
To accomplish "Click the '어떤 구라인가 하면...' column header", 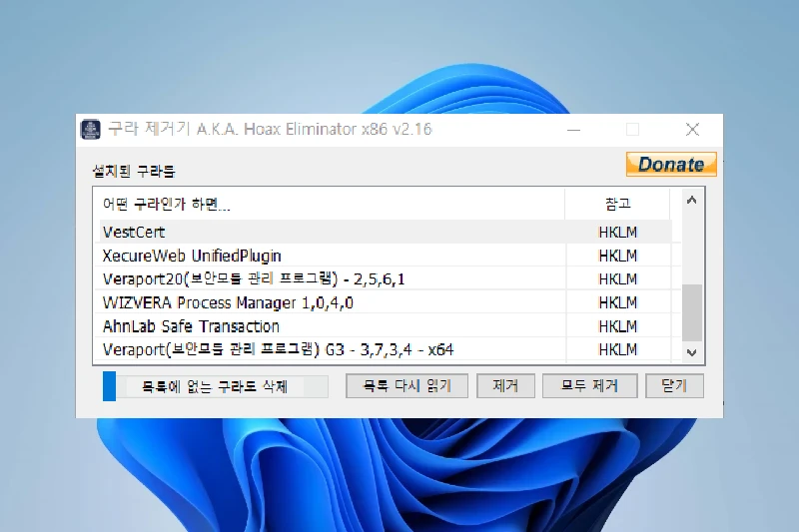I will pos(330,205).
